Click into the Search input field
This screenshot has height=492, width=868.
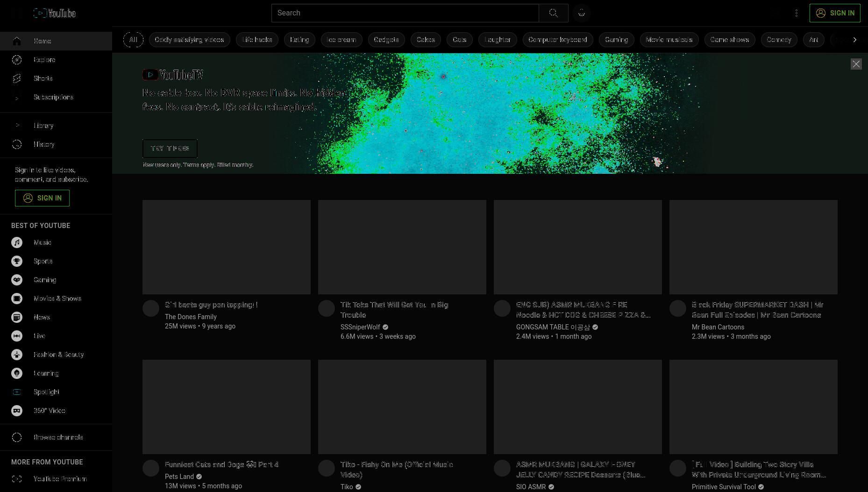405,13
